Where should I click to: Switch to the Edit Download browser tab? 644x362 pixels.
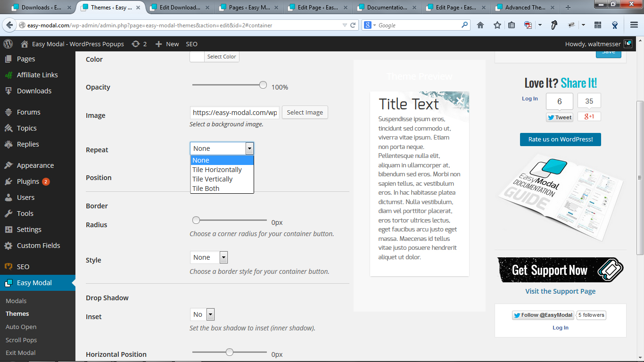click(x=180, y=8)
